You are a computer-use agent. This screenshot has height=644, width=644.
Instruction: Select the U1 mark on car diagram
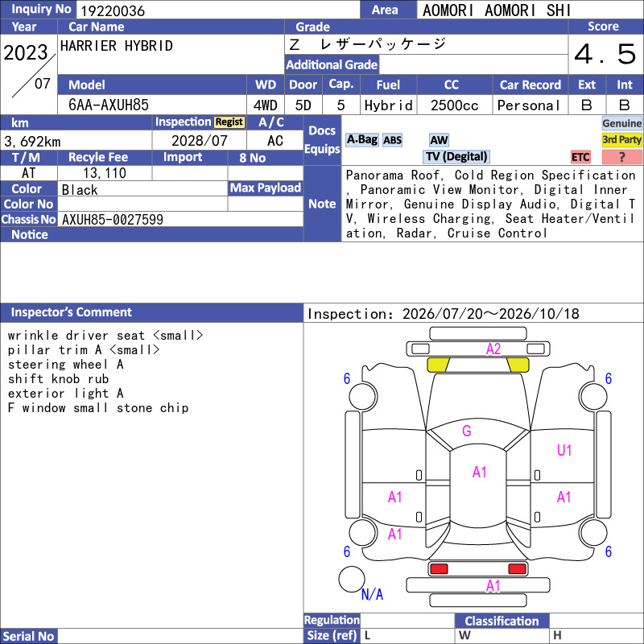564,451
